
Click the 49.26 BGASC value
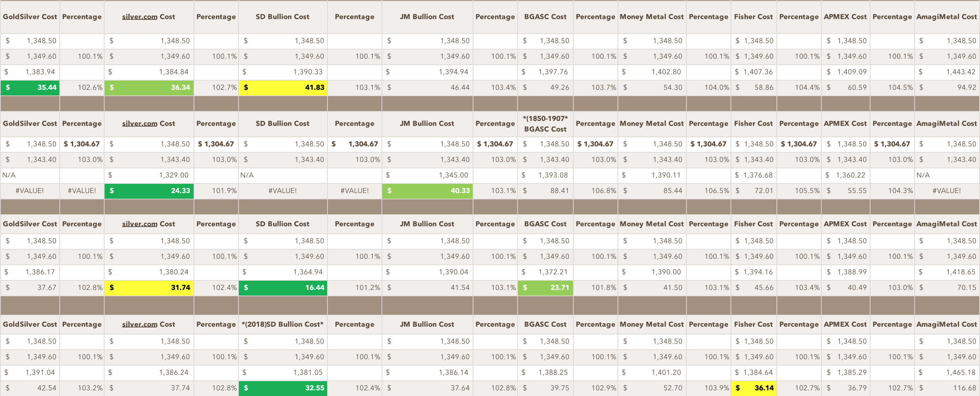coord(545,88)
